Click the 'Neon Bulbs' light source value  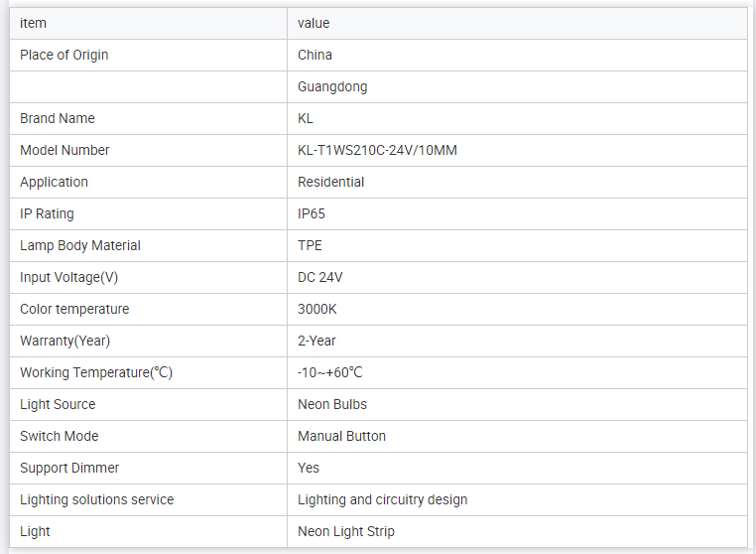[x=332, y=404]
